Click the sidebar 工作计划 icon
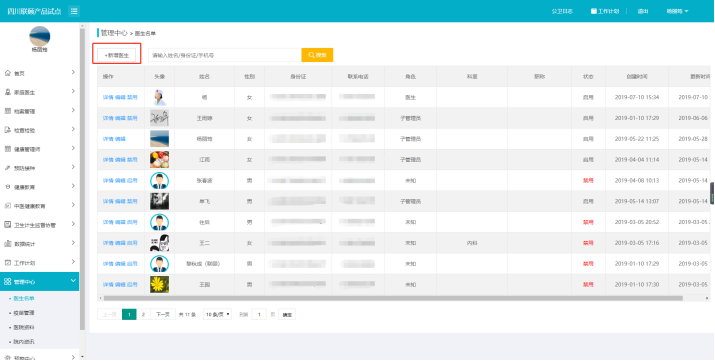Image resolution: width=715 pixels, height=361 pixels. coord(7,263)
